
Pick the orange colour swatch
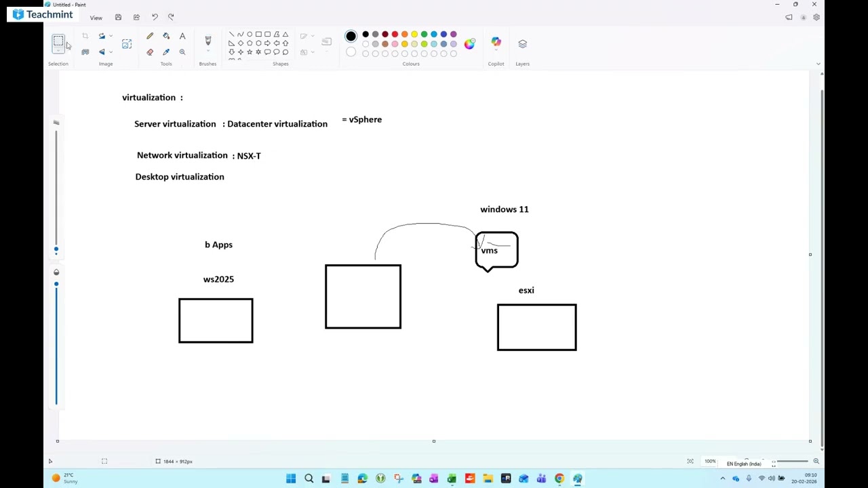tap(405, 34)
